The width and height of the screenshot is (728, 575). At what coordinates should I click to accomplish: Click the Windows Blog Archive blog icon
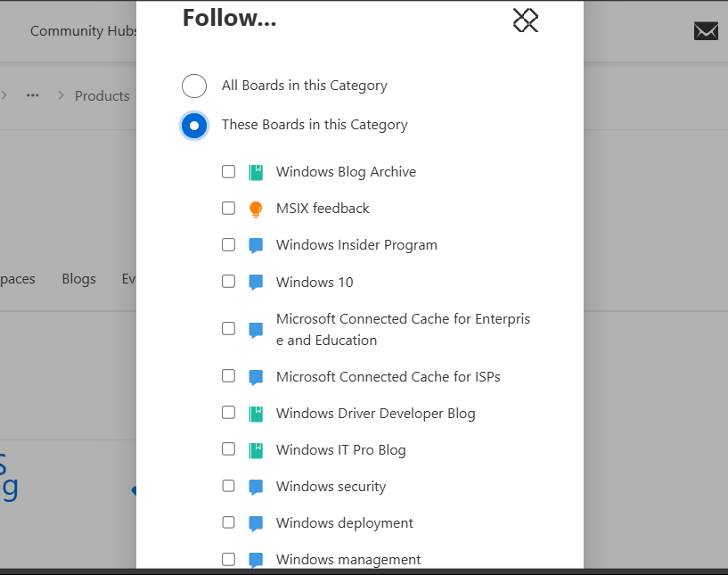(x=256, y=172)
